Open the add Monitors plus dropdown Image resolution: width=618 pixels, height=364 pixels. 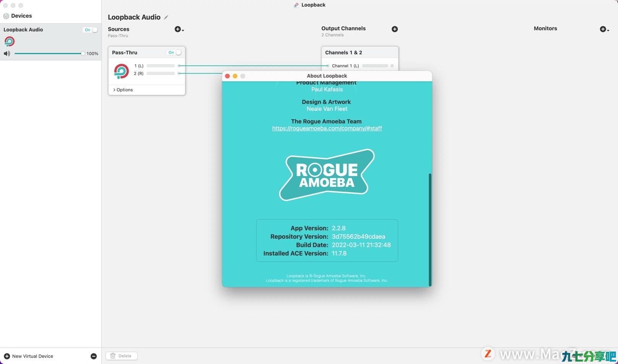click(x=604, y=29)
